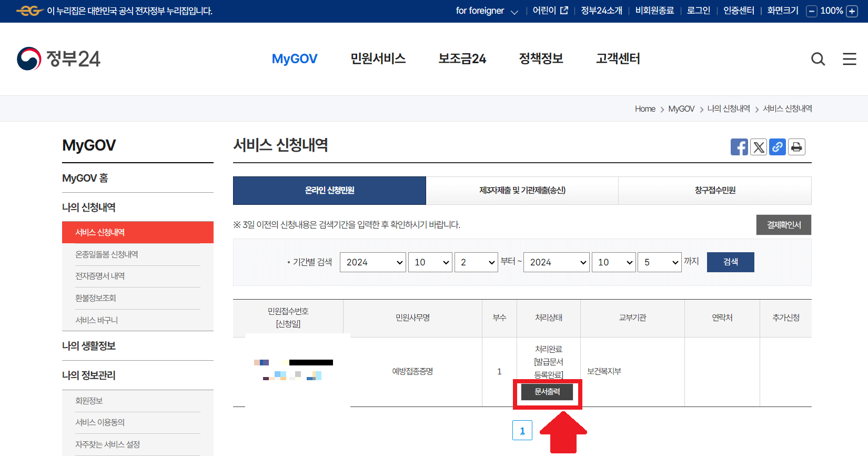This screenshot has width=868, height=456.
Task: Expand the for foreigner dropdown
Action: coord(487,11)
